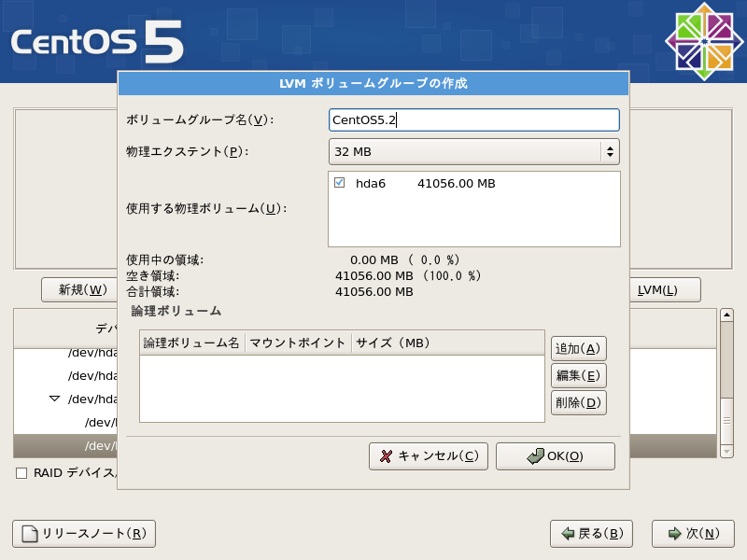Click the 新規 (New) partition button
This screenshot has height=560, width=747.
pos(79,290)
